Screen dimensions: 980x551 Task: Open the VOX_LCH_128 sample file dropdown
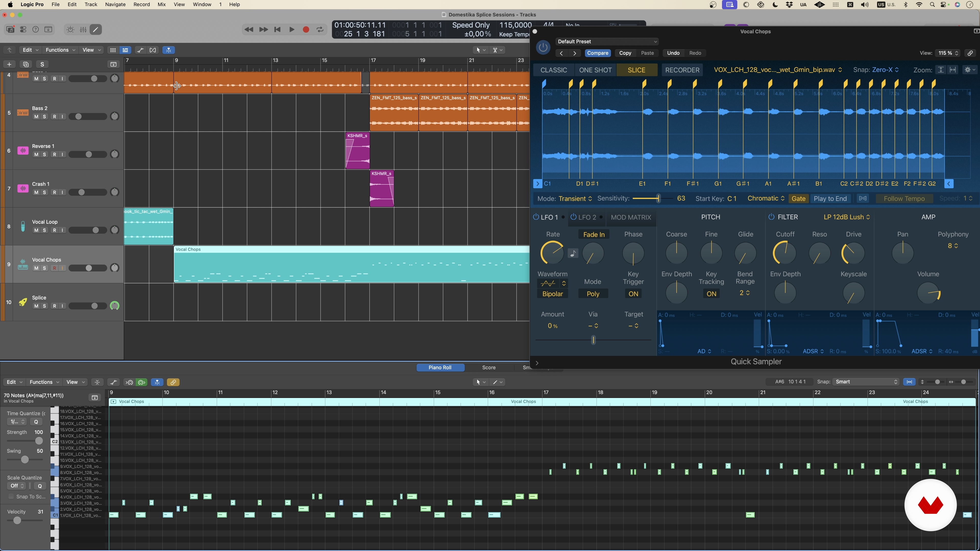click(x=778, y=70)
